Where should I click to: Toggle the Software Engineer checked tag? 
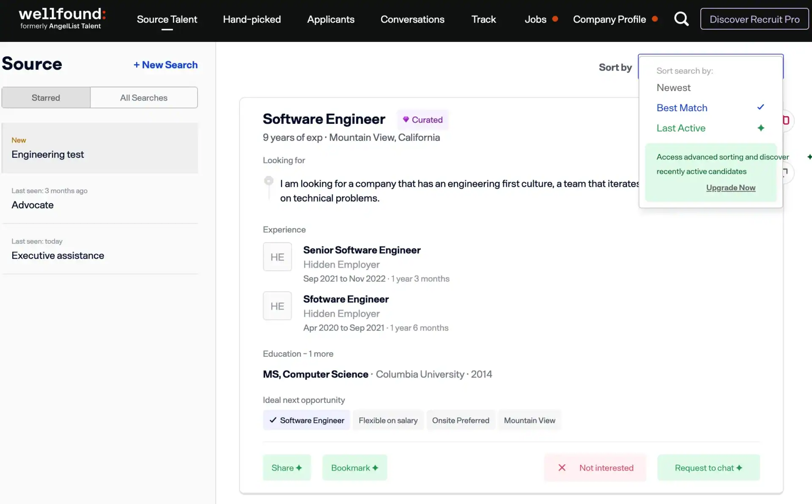(307, 420)
